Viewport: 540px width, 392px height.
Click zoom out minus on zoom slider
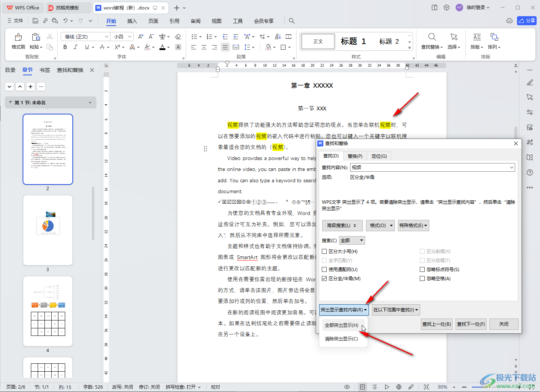464,387
